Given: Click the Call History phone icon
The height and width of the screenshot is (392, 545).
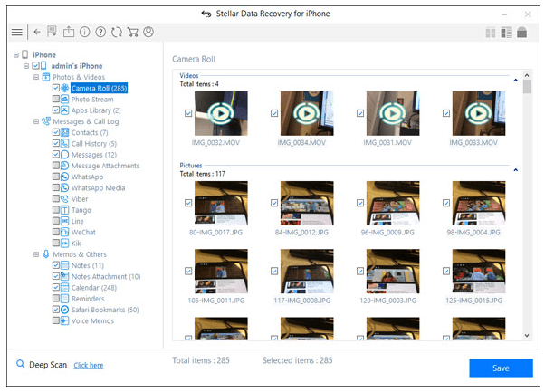Looking at the screenshot, I should [64, 144].
